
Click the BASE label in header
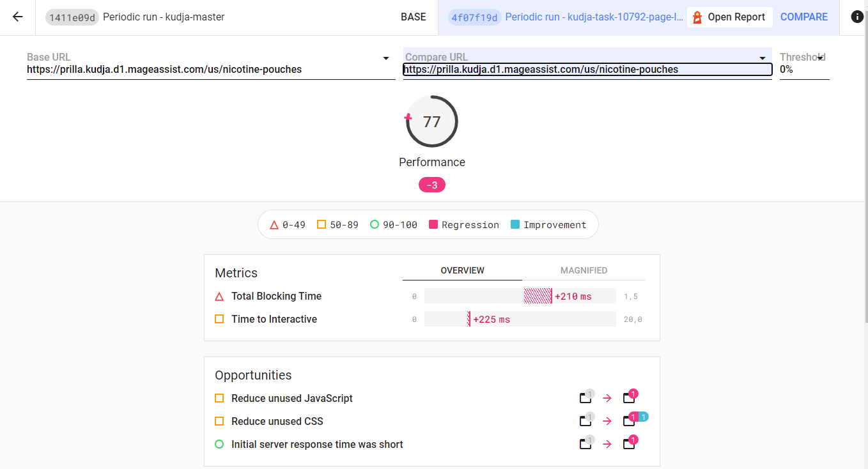pyautogui.click(x=414, y=17)
